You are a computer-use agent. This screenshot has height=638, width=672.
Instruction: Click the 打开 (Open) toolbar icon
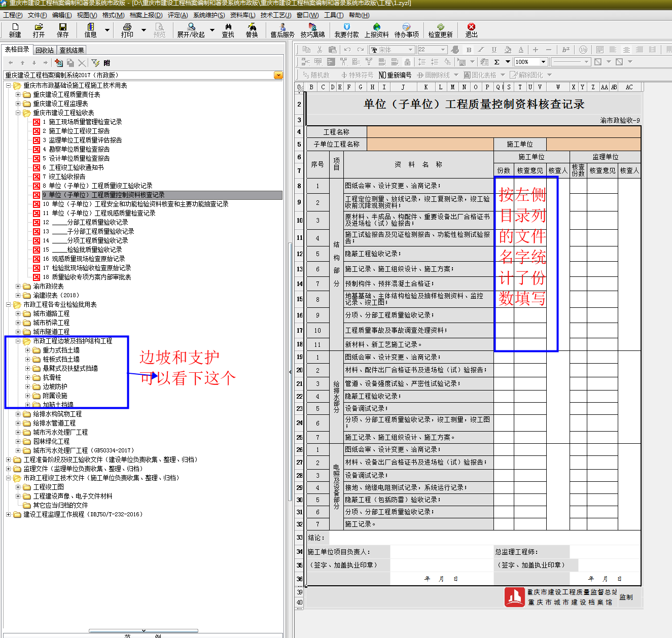39,30
